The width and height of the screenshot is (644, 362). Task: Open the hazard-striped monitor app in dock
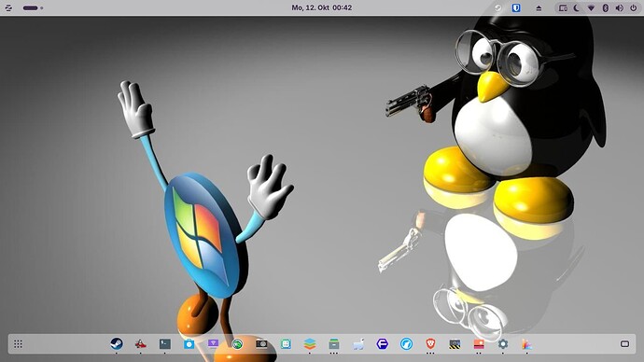(455, 343)
